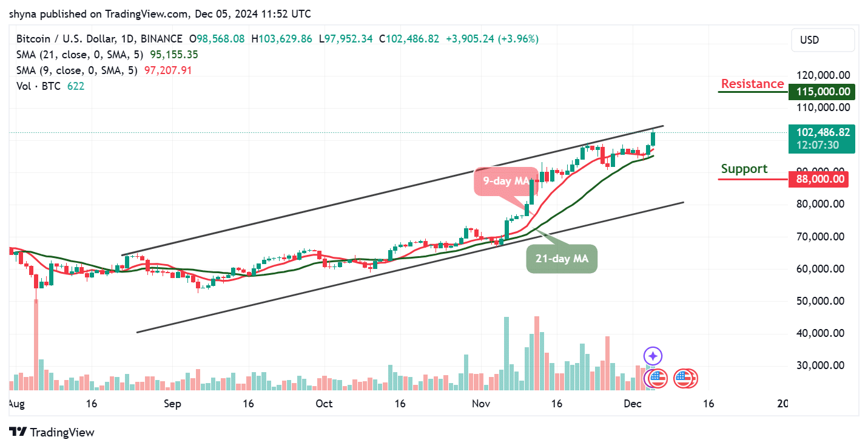Click the Support text label
This screenshot has height=448, width=868.
pyautogui.click(x=744, y=169)
